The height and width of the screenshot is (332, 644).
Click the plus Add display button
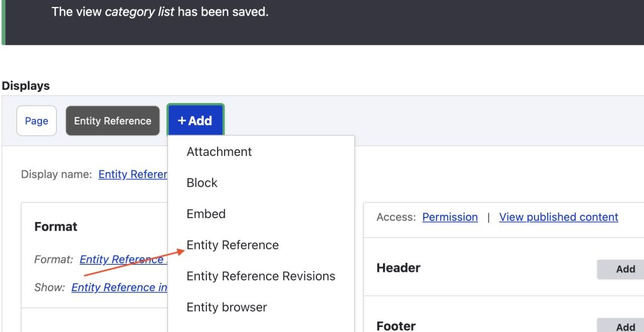click(195, 121)
